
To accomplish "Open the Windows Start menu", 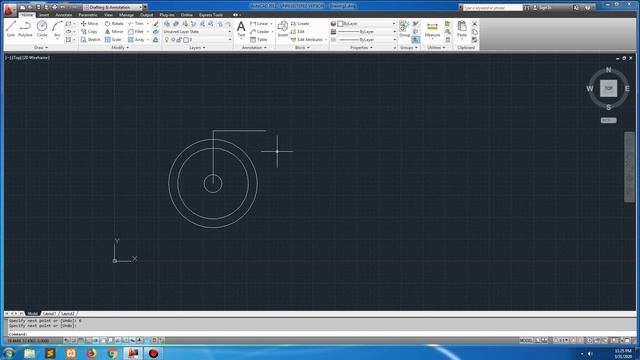I will tap(9, 353).
